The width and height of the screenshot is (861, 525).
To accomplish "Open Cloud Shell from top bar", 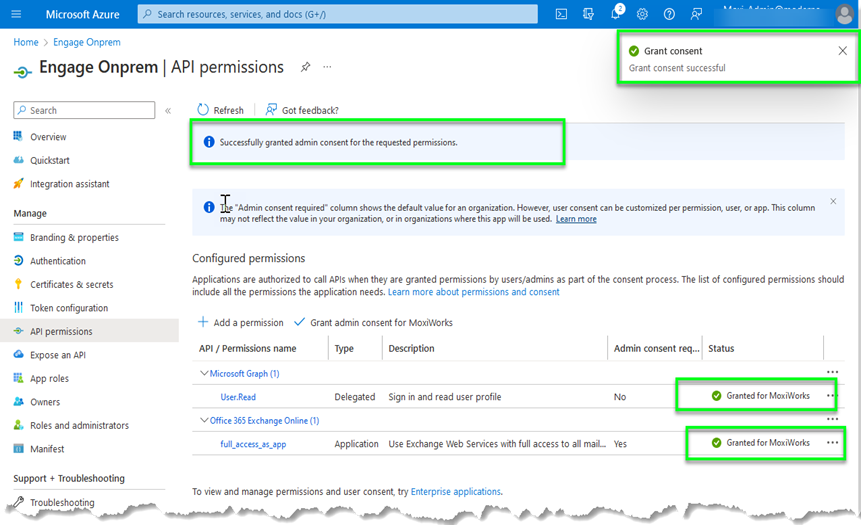I will 562,14.
